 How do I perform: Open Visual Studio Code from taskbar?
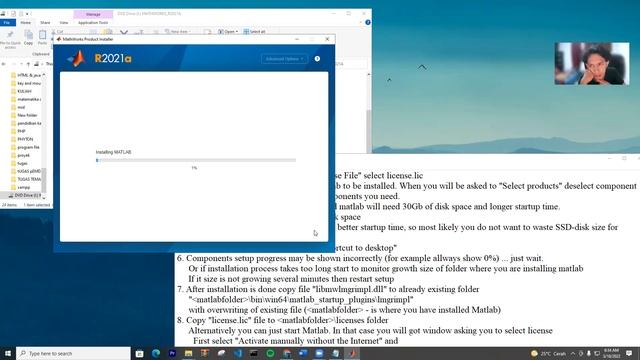click(x=238, y=353)
